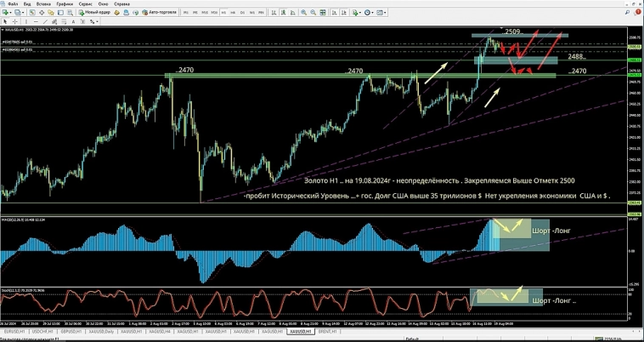644x342 pixels.
Task: Select the Trendline tool
Action: (x=45, y=21)
